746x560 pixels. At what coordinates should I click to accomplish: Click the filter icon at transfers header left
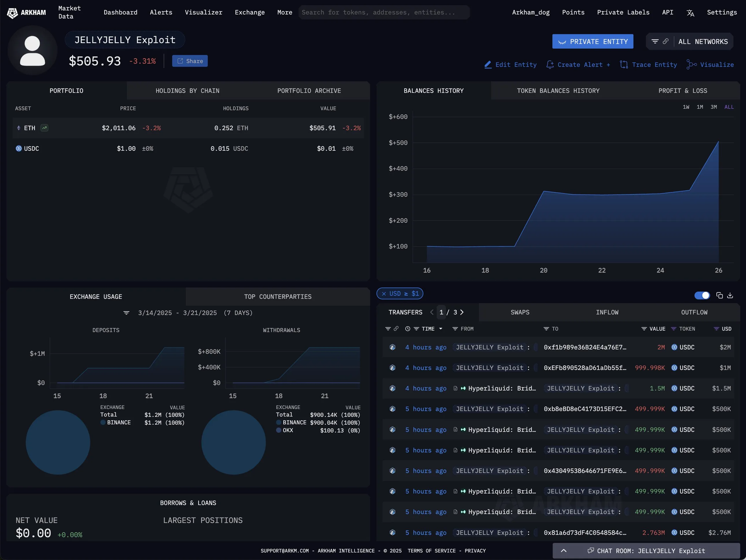tap(388, 329)
